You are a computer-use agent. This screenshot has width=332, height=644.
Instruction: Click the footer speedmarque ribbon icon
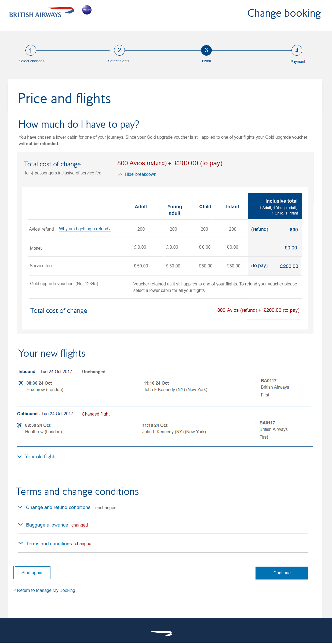click(x=162, y=633)
